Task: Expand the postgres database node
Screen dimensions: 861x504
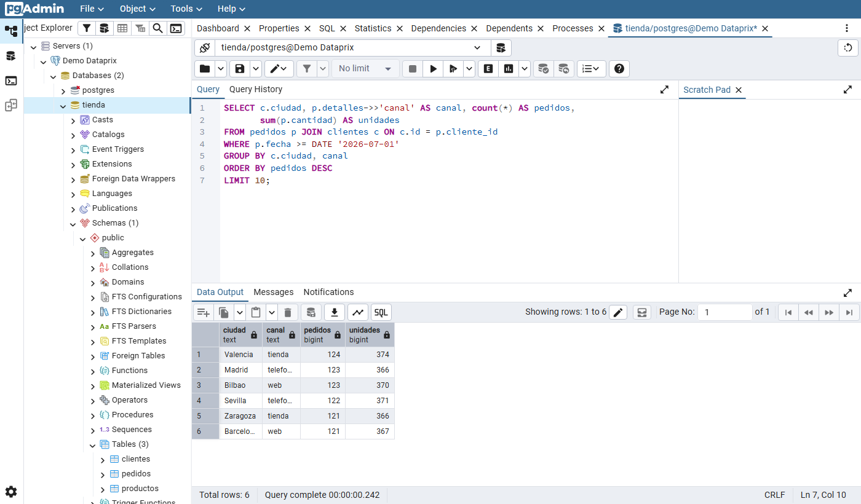Action: (63, 90)
